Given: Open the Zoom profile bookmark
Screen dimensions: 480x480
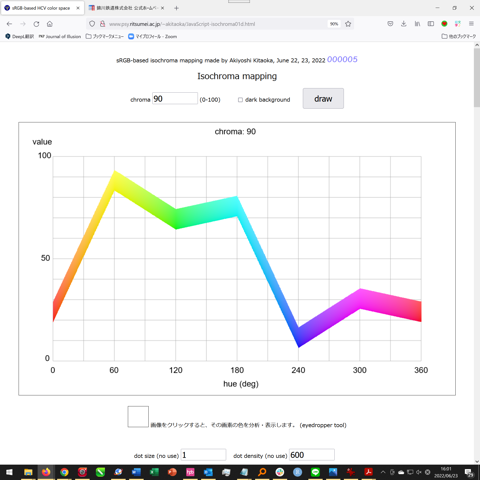Looking at the screenshot, I should (152, 36).
